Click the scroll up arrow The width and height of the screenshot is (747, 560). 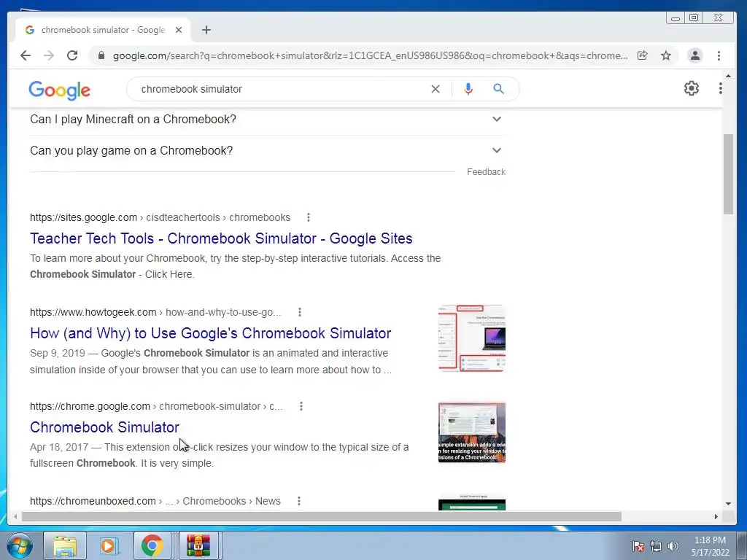point(728,76)
